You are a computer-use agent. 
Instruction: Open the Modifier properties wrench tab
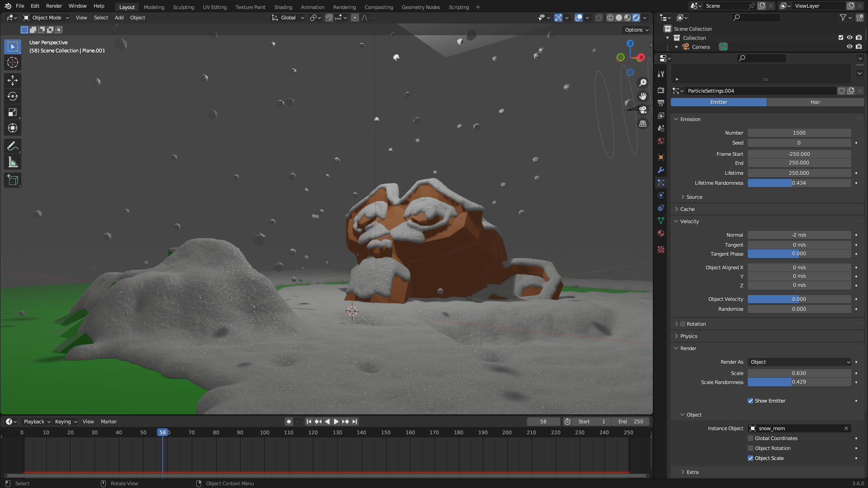pos(661,170)
